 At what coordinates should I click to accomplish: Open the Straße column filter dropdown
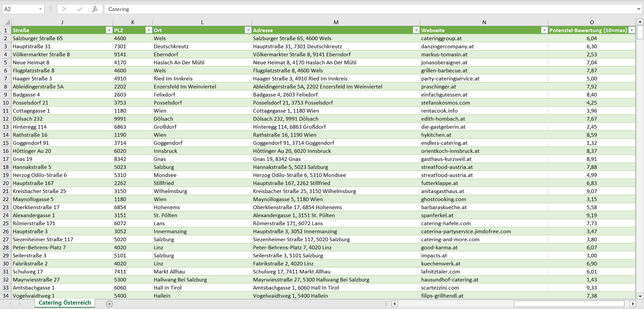[x=109, y=30]
